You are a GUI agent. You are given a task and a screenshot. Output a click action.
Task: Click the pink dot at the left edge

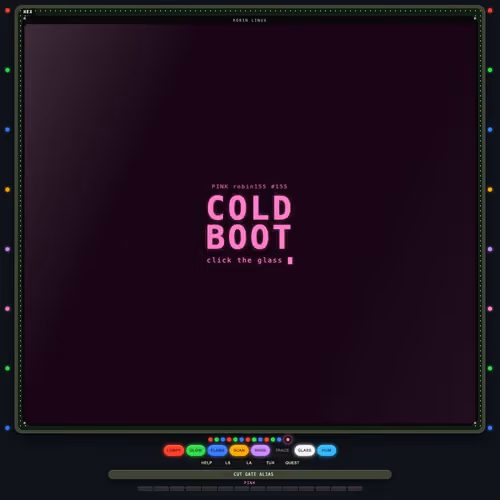coord(7,309)
